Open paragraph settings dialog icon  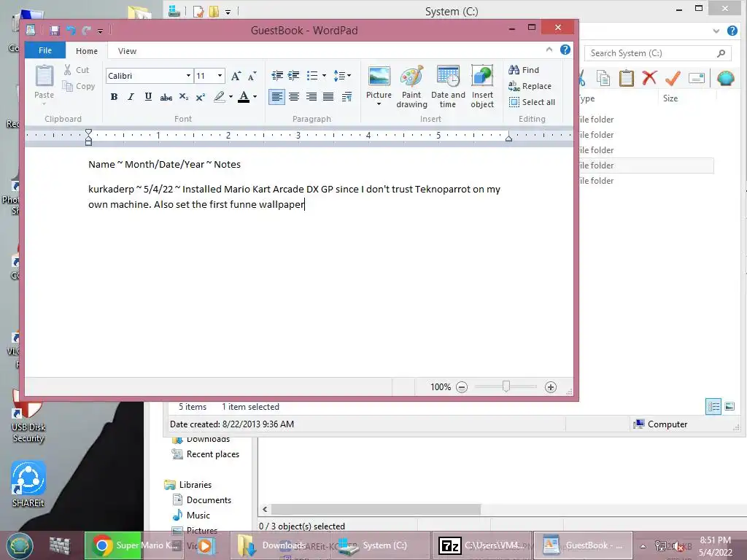tap(347, 97)
